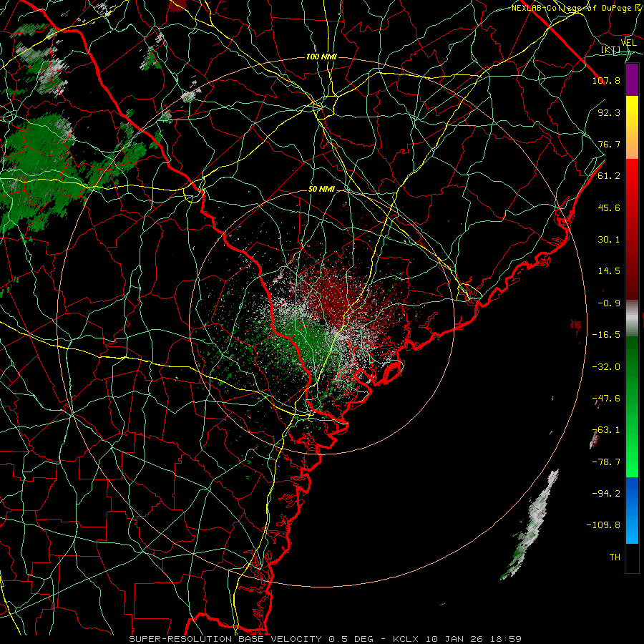
Task: Select the -0.9 value on the velocity scale
Action: [x=609, y=303]
